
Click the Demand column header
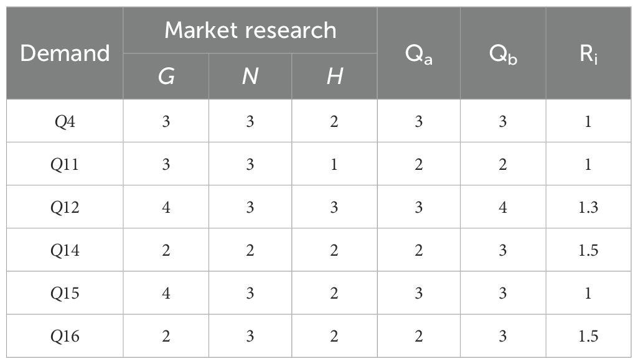65,54
